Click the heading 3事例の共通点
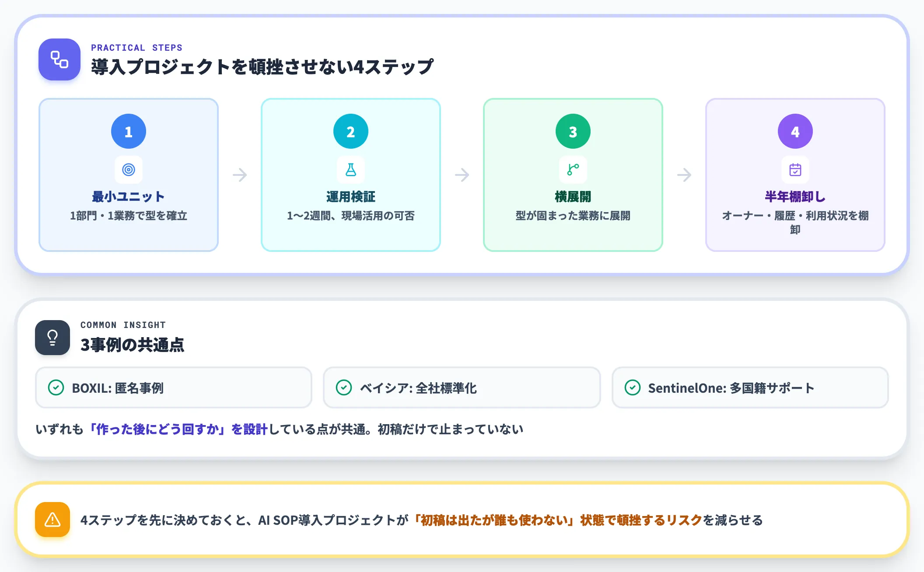The image size is (924, 572). 132,345
